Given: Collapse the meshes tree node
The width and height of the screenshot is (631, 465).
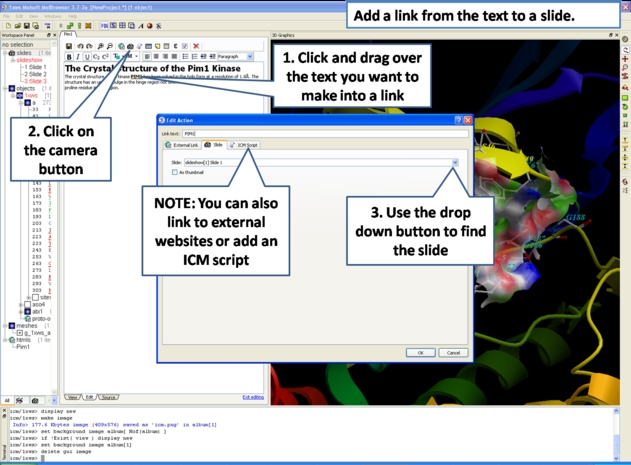Looking at the screenshot, I should point(4,325).
